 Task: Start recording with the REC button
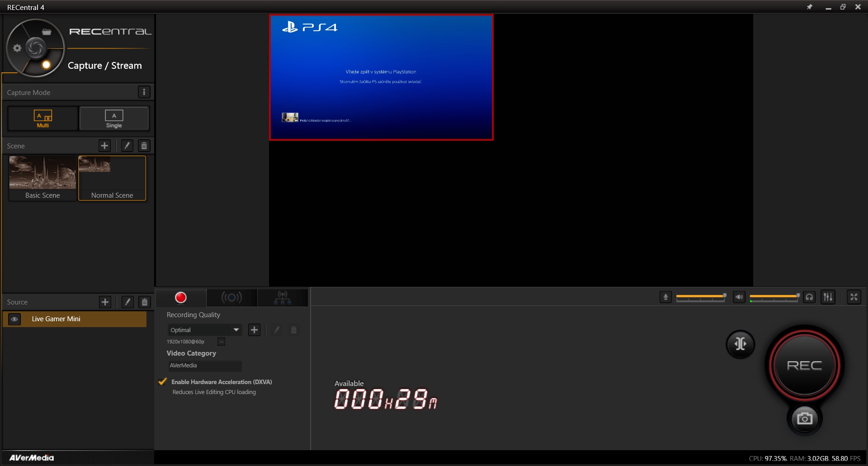click(x=805, y=365)
